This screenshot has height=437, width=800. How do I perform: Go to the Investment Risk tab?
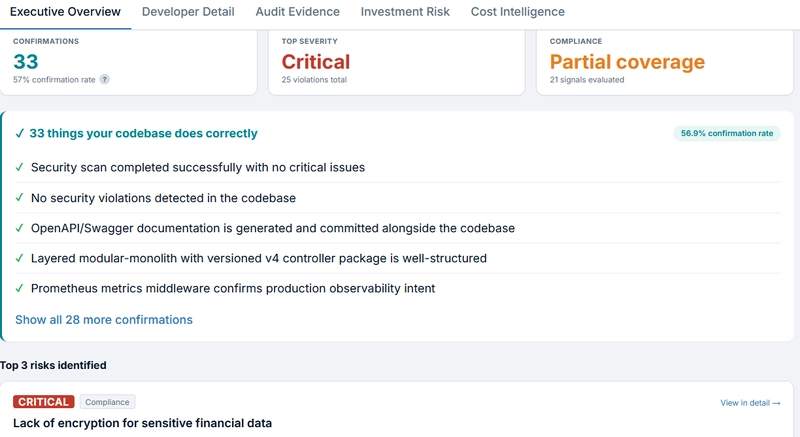[x=405, y=12]
